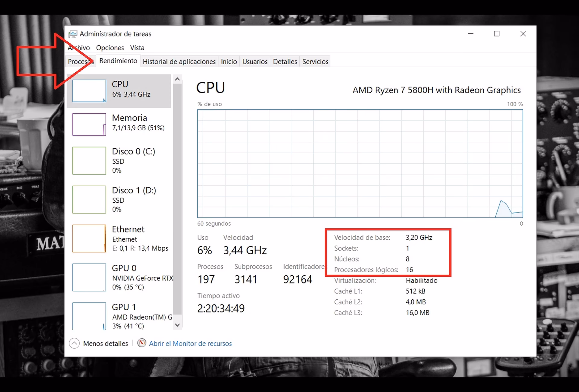Click the sidebar vertical scrollbar thumb

177,199
